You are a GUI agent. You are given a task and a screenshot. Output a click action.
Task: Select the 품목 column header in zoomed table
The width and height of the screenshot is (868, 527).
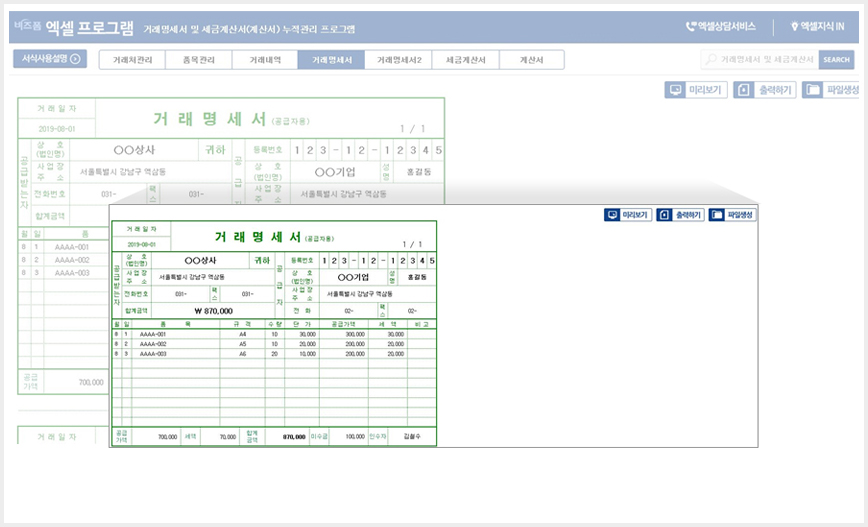175,324
